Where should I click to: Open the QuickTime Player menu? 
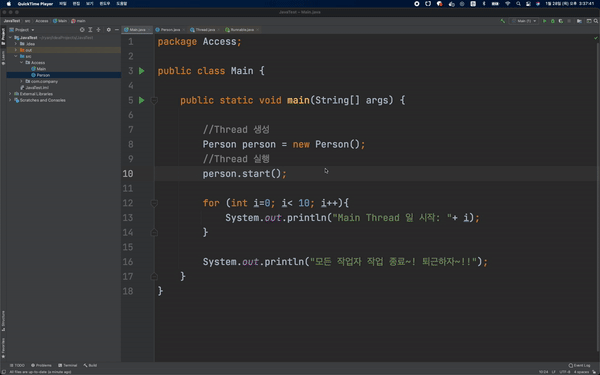(35, 4)
